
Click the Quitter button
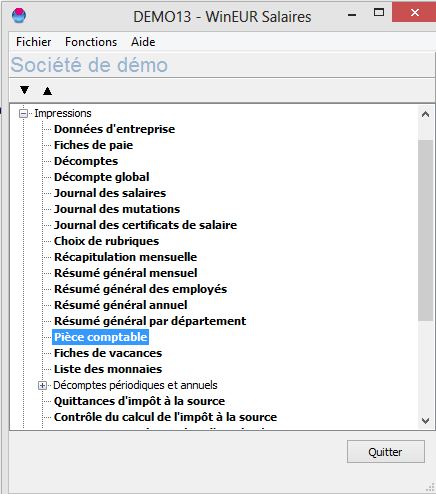pos(386,452)
